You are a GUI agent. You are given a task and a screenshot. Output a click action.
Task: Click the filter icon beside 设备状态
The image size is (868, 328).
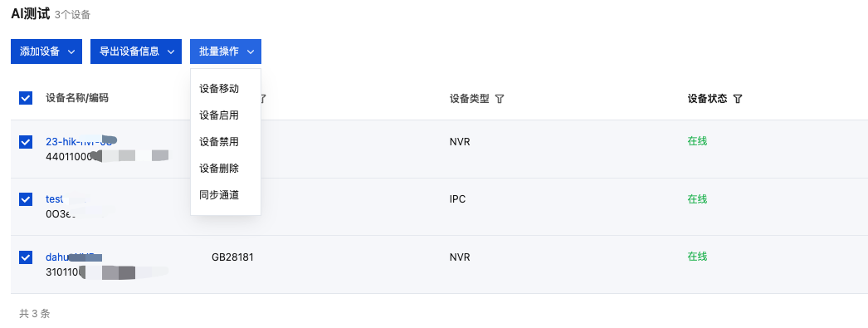click(x=738, y=99)
